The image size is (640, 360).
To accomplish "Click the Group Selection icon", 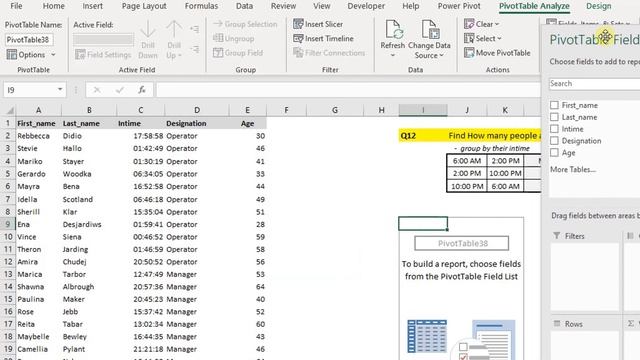I will tap(218, 24).
